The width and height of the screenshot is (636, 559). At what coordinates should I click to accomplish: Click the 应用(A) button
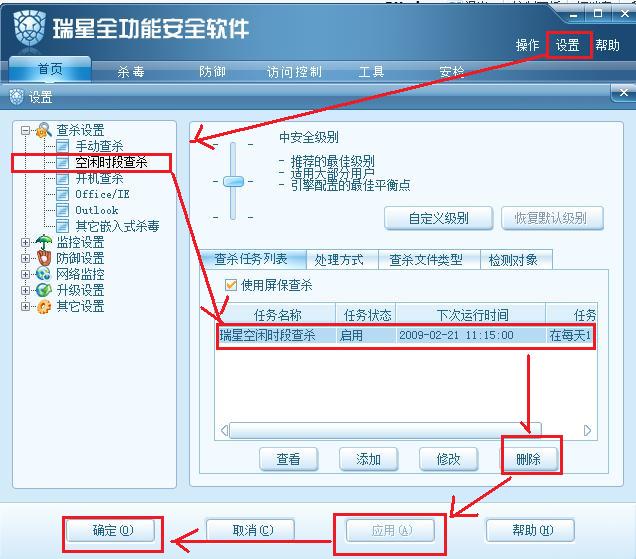(392, 530)
